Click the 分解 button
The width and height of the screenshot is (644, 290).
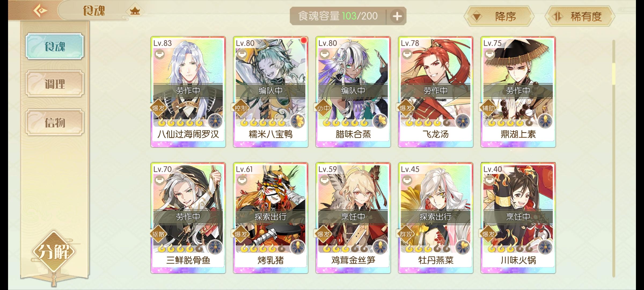coord(54,252)
